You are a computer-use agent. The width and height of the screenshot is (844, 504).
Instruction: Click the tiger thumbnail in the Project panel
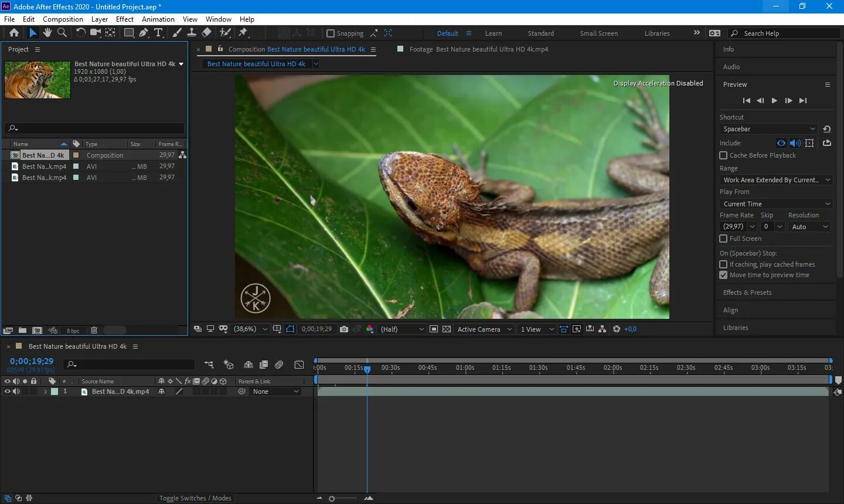click(37, 80)
